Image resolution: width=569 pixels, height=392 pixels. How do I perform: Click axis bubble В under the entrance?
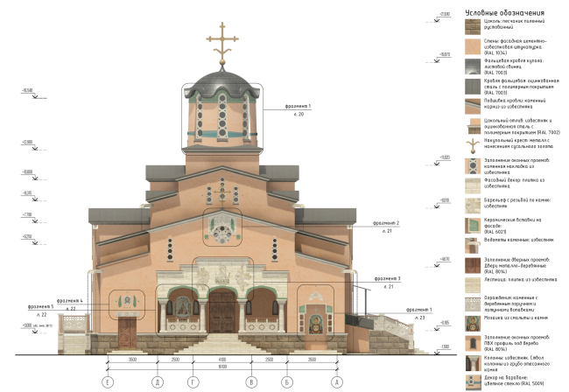pyautogui.click(x=251, y=381)
